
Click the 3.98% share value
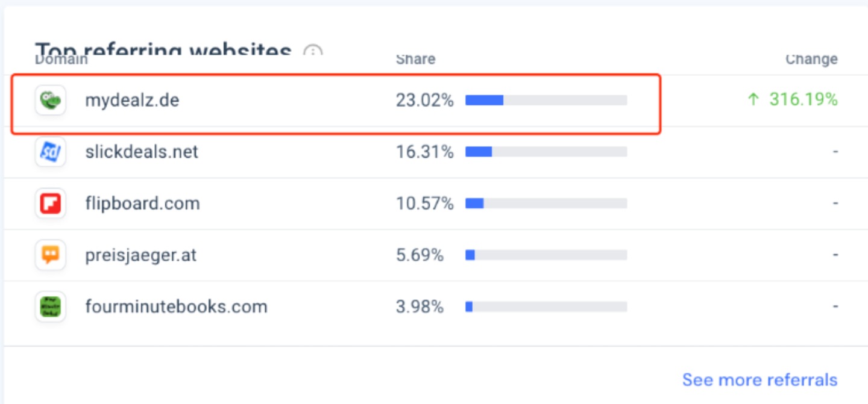coord(420,306)
